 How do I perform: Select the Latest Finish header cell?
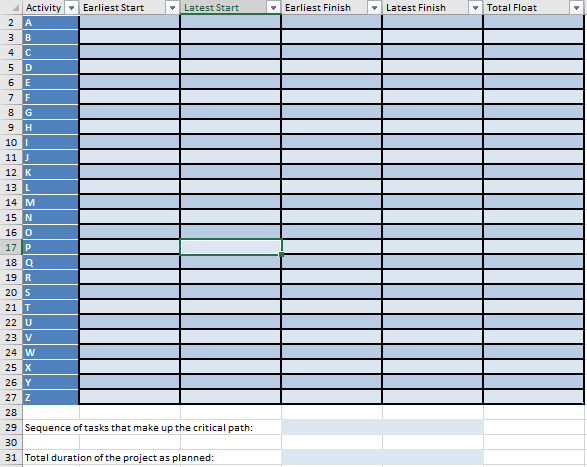click(x=433, y=7)
